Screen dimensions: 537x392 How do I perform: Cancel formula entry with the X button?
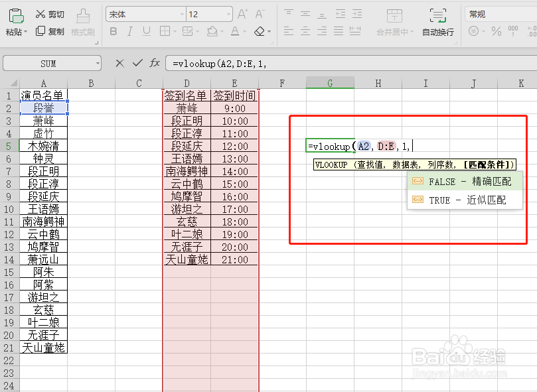(119, 63)
